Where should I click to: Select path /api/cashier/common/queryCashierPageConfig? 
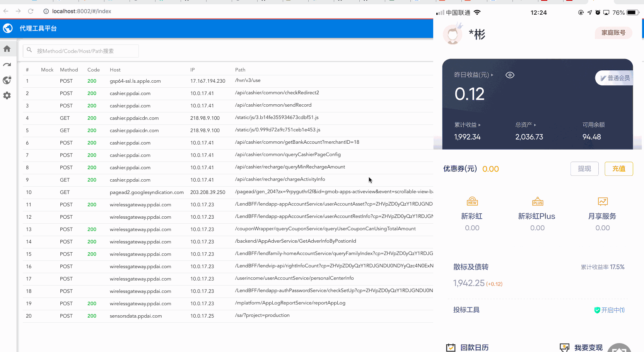point(288,155)
